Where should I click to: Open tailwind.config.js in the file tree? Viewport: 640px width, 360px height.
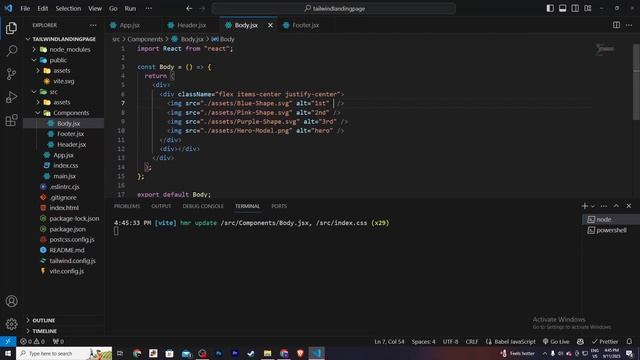point(72,260)
